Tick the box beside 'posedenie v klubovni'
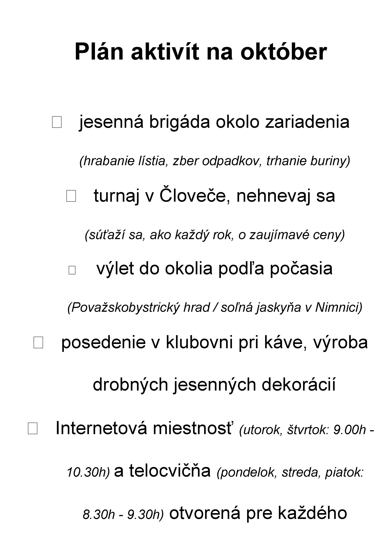The image size is (392, 554). point(38,343)
